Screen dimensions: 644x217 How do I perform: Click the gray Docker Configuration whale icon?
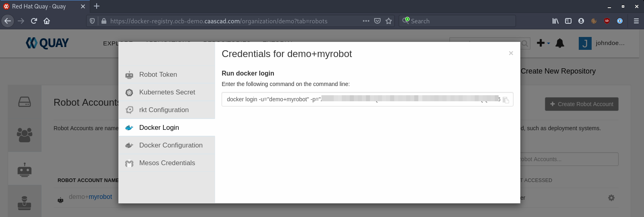pos(129,145)
